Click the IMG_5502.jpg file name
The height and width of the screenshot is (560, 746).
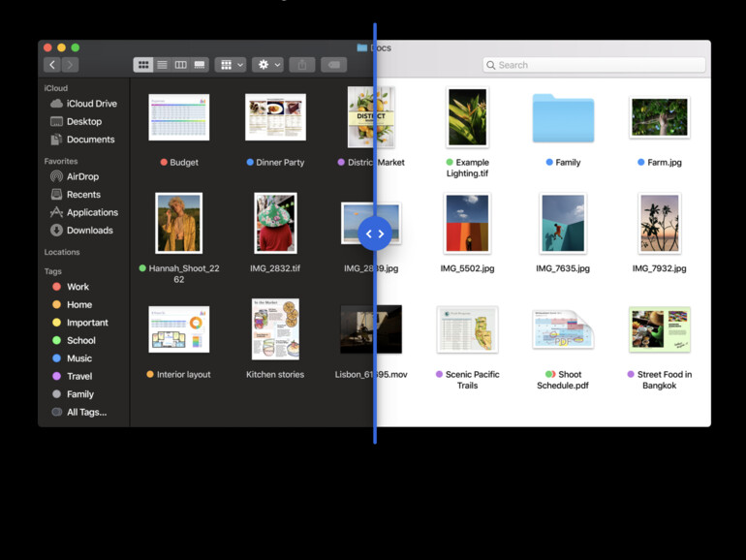click(467, 268)
